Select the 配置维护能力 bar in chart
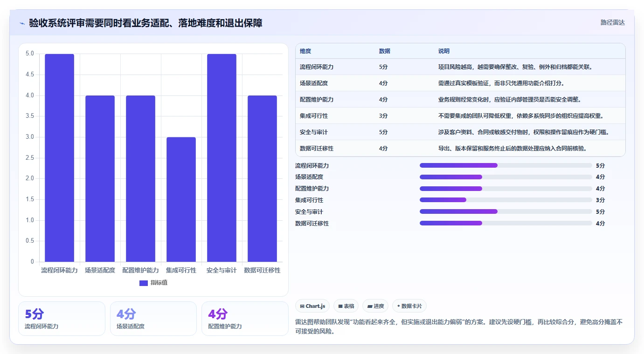Image resolution: width=644 pixels, height=354 pixels. click(x=140, y=178)
